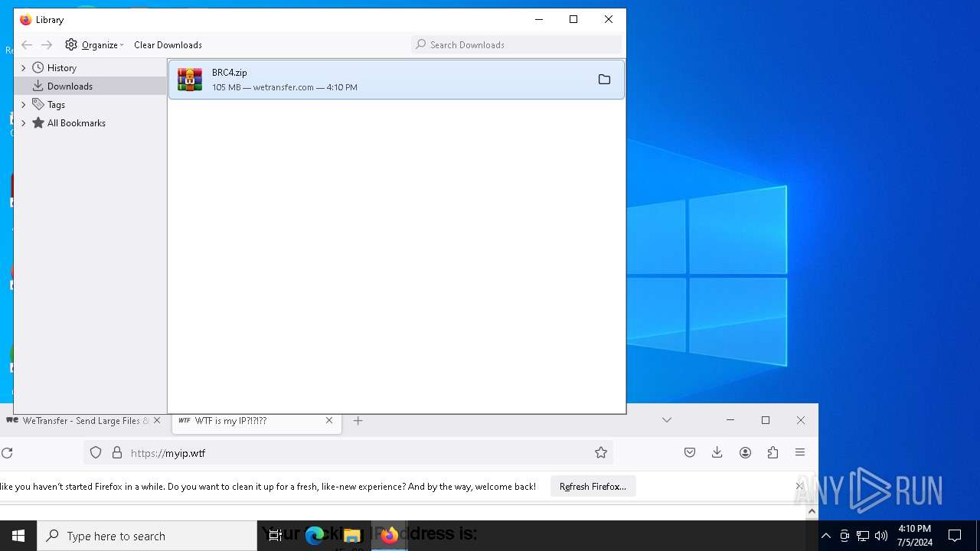Image resolution: width=980 pixels, height=551 pixels.
Task: Open a new Firefox tab
Action: (x=358, y=420)
